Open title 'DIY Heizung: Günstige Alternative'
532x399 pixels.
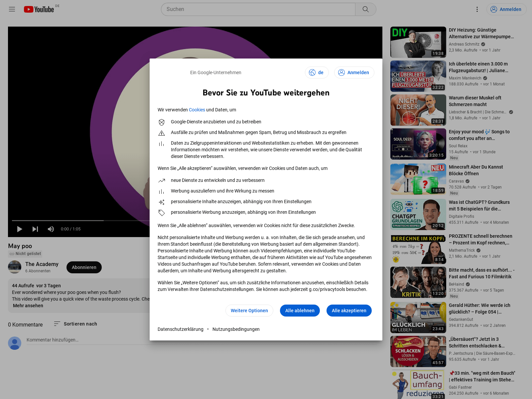(x=481, y=33)
